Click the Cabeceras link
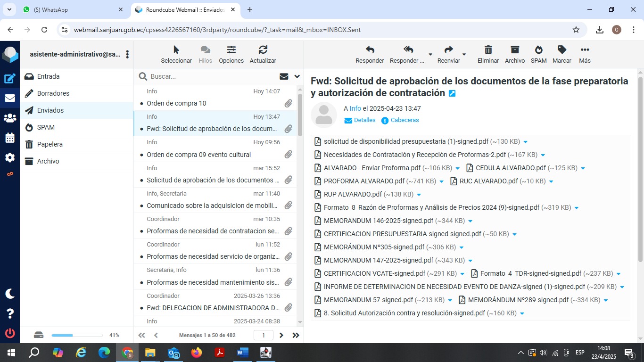This screenshot has height=362, width=644. [405, 120]
